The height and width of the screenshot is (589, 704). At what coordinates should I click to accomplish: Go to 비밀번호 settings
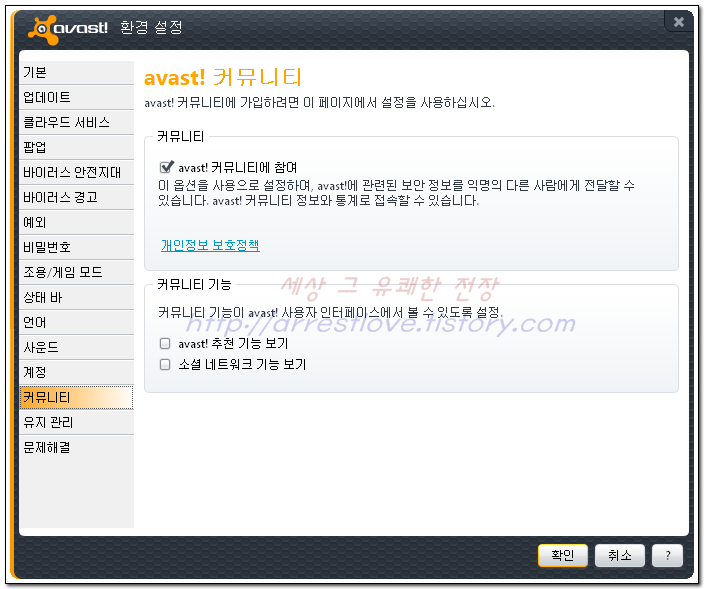pyautogui.click(x=76, y=247)
